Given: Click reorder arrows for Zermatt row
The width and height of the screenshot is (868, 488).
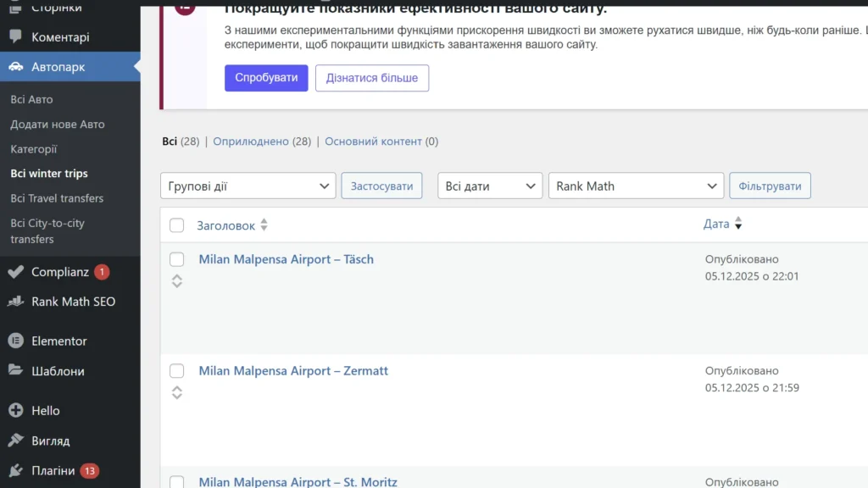Looking at the screenshot, I should (x=176, y=393).
